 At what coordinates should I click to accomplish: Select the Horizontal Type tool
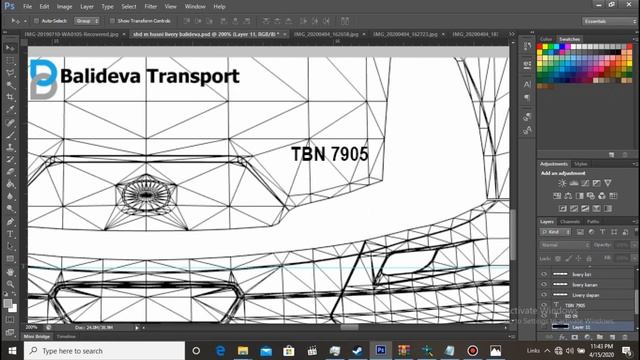click(10, 234)
